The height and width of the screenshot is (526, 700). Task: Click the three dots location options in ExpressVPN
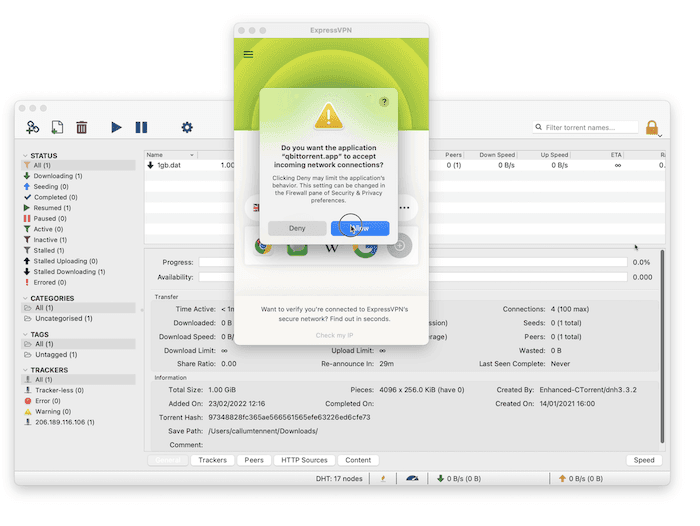[404, 208]
